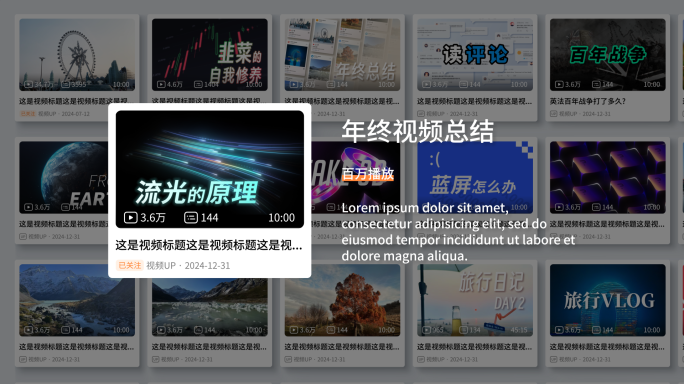Click the play count icon on the 年终总结 card

pyautogui.click(x=294, y=84)
